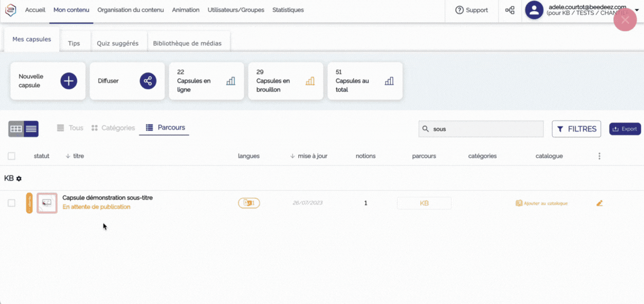Tick the select-all checkbox in table header
The height and width of the screenshot is (304, 644).
12,156
